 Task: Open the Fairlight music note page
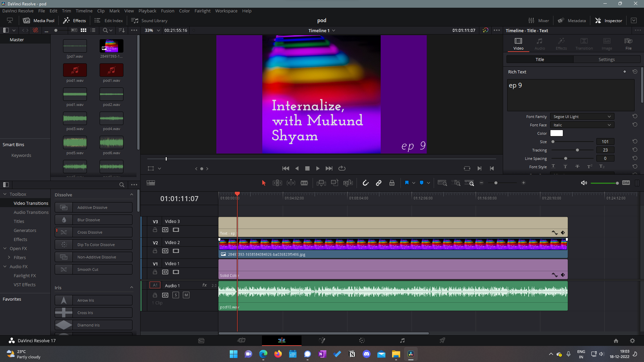402,341
